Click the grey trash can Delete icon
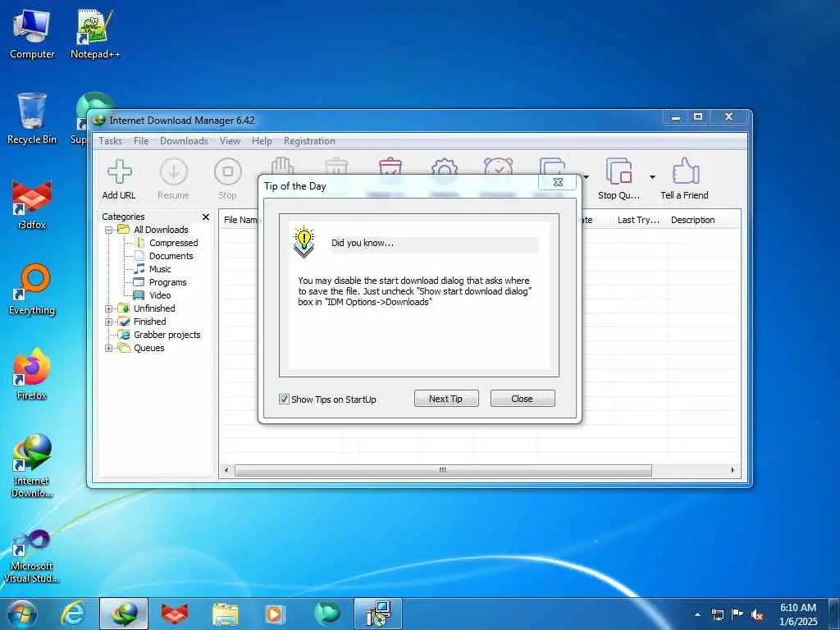Screen dimensions: 840x630 click(336, 166)
